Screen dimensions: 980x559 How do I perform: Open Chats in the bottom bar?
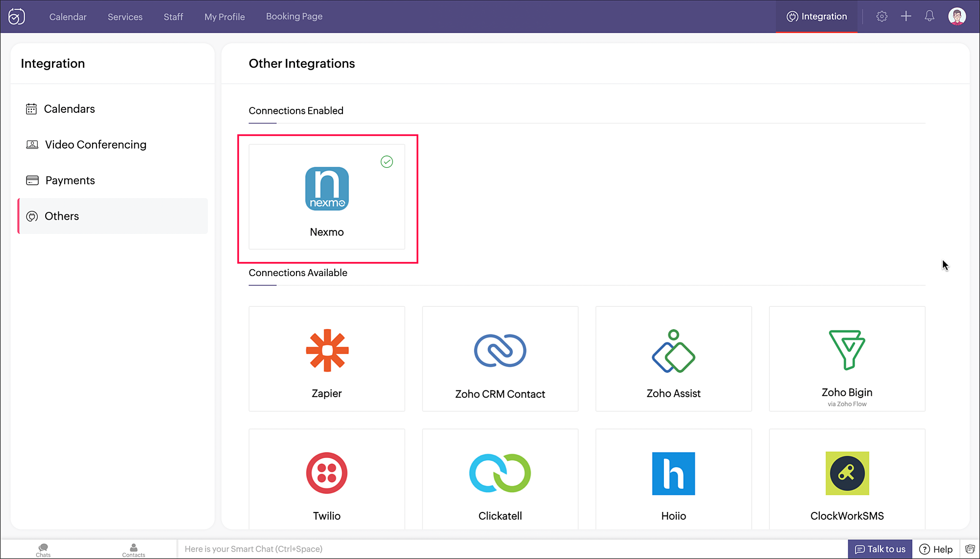coord(43,550)
